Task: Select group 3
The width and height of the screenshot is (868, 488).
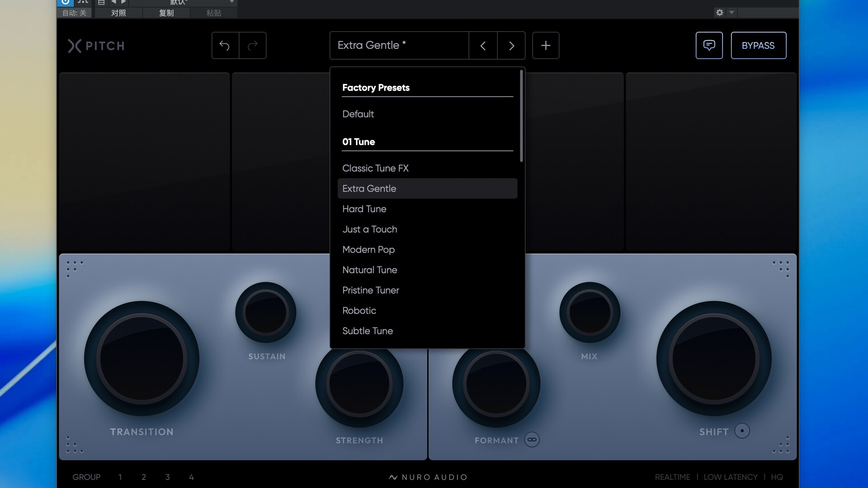Action: coord(168,477)
